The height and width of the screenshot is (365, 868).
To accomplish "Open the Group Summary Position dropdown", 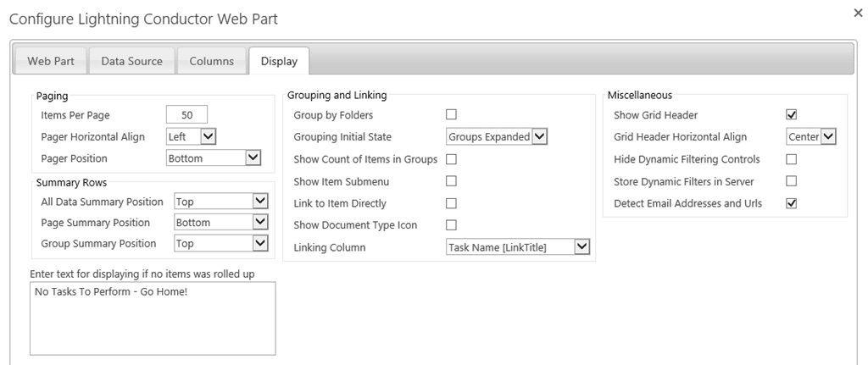I will pos(221,243).
